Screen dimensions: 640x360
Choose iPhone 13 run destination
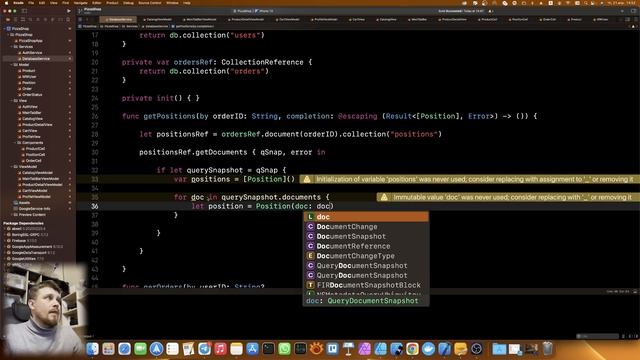(x=264, y=11)
